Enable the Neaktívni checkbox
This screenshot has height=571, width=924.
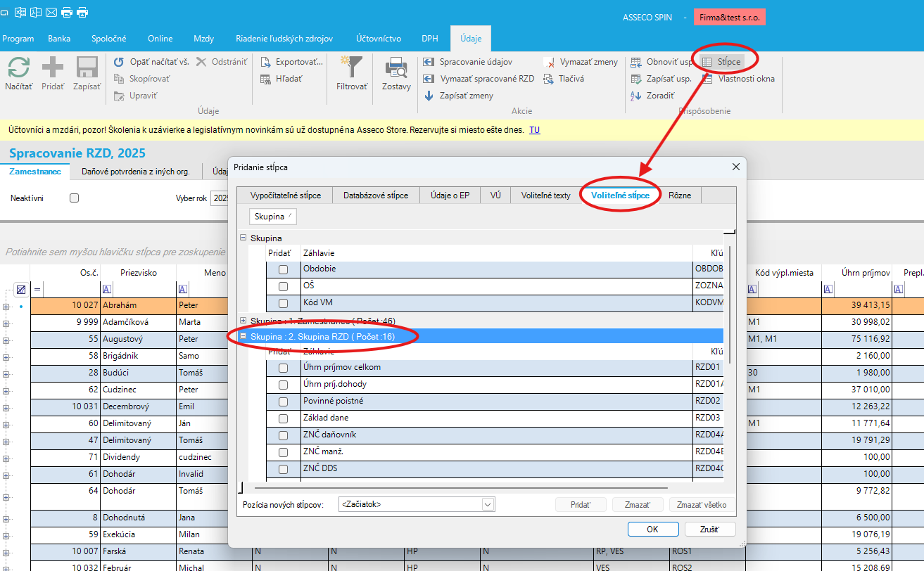[74, 198]
